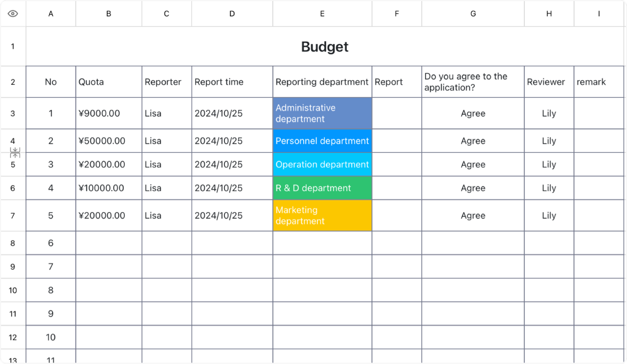
Task: Select column H header
Action: coord(549,14)
